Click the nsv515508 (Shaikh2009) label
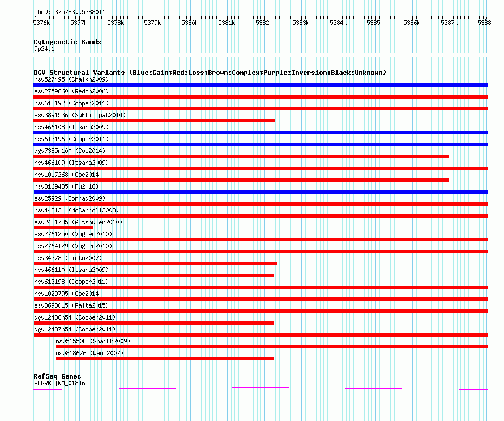504x421 pixels. (x=93, y=341)
